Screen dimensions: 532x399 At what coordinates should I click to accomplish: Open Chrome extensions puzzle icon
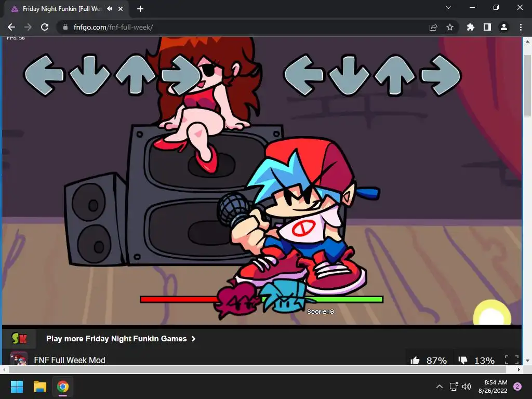coord(471,27)
